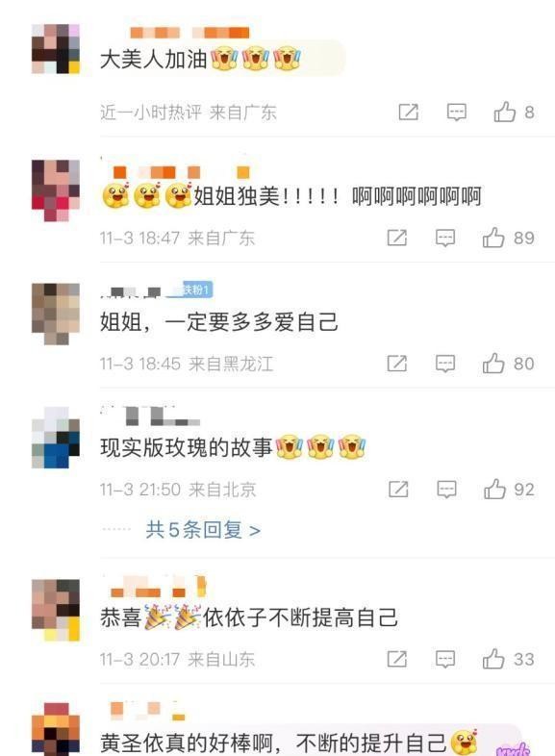Viewport: 555px width, 756px height.
Task: Share the 现实版玫瑰的故事 comment
Action: [398, 490]
